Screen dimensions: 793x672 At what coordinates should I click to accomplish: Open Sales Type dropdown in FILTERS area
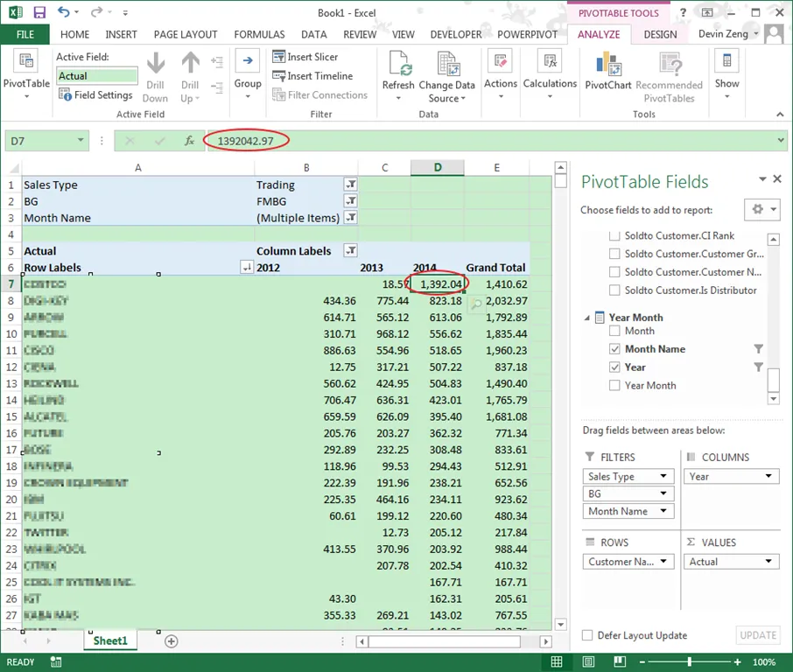[663, 476]
